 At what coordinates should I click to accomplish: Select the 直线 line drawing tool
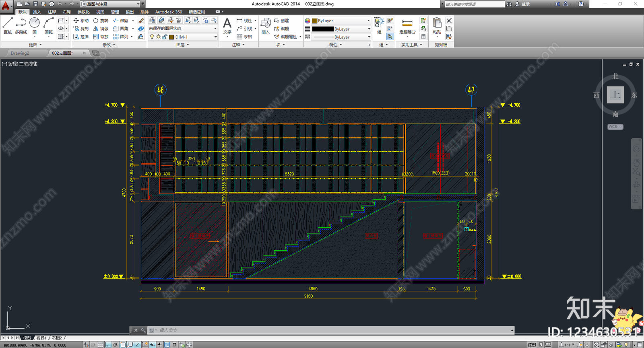click(8, 26)
